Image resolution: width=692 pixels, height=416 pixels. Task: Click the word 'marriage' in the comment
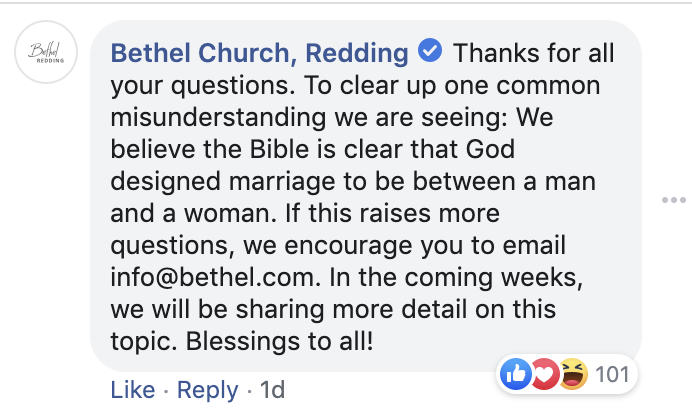(282, 182)
